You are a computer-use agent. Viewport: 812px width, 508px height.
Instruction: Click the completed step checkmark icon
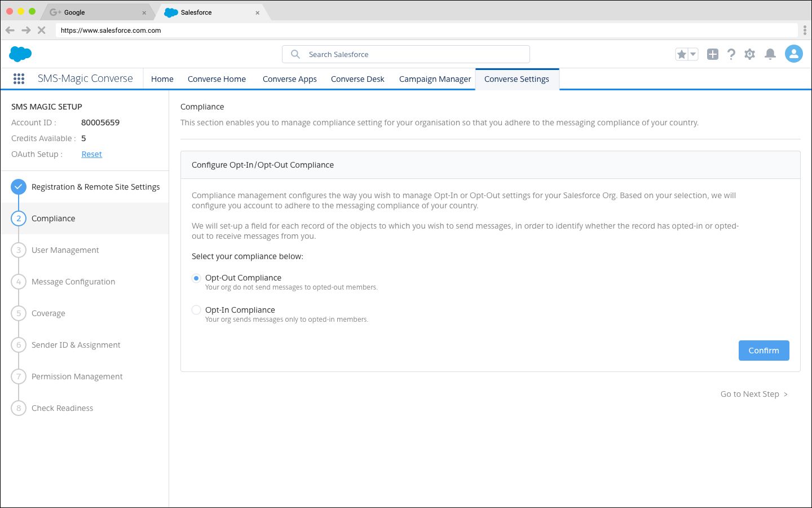[x=19, y=187]
